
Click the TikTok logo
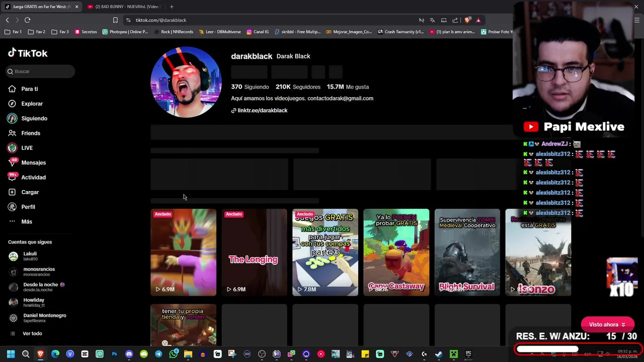click(28, 53)
